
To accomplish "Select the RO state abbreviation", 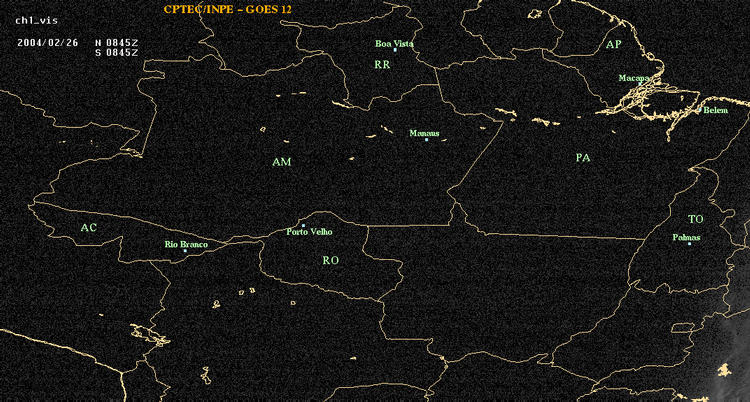I will [x=331, y=260].
